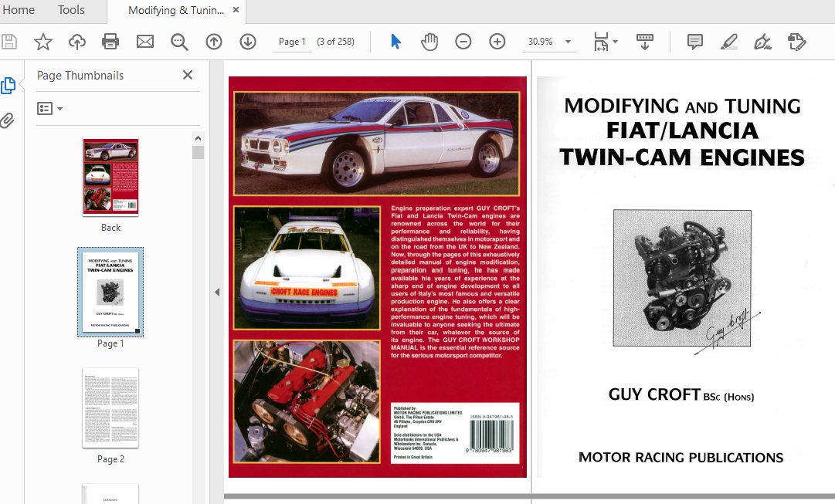Click the cloud upload icon
Image resolution: width=835 pixels, height=504 pixels.
(x=77, y=42)
